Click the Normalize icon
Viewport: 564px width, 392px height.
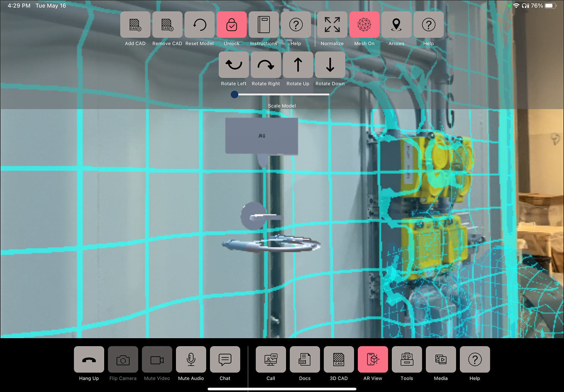[332, 25]
